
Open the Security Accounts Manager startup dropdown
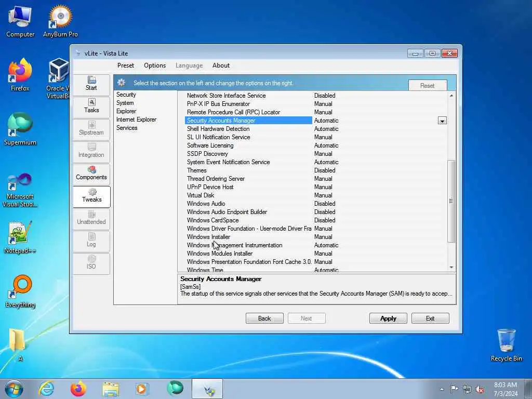(442, 121)
